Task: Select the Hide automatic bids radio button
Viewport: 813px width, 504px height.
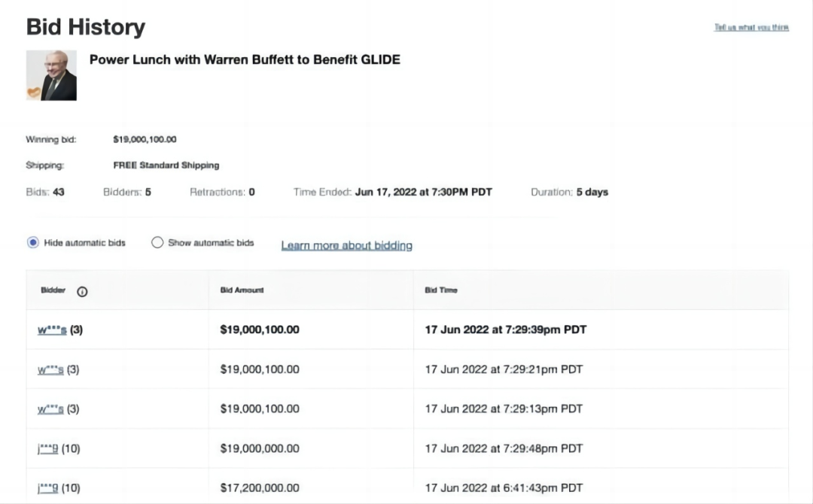Action: click(33, 243)
